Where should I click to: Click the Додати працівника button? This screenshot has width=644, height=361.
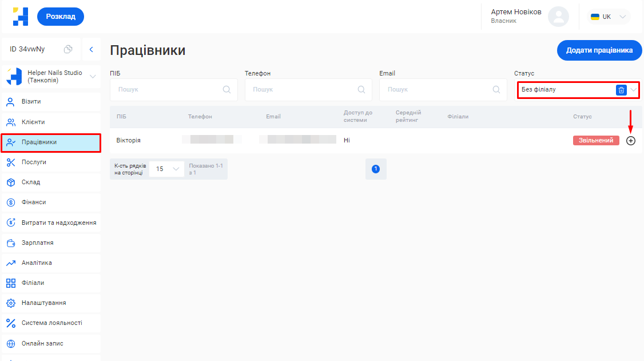(599, 50)
